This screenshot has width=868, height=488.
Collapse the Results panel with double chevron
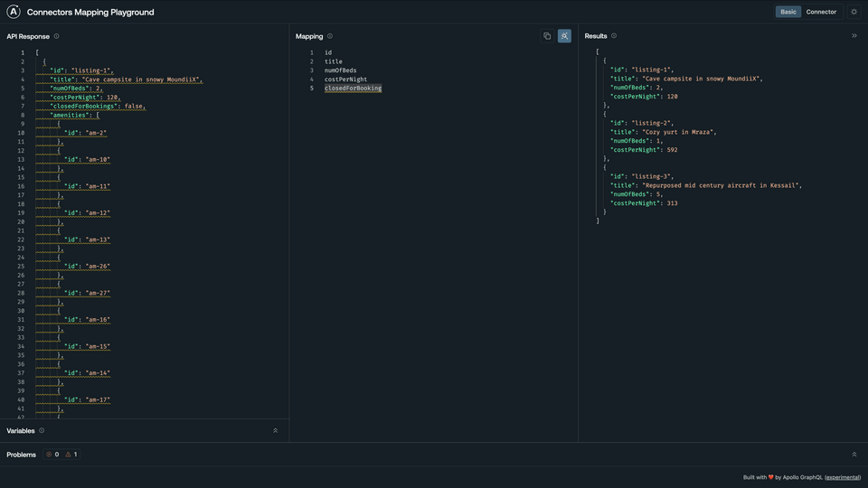[x=854, y=36]
